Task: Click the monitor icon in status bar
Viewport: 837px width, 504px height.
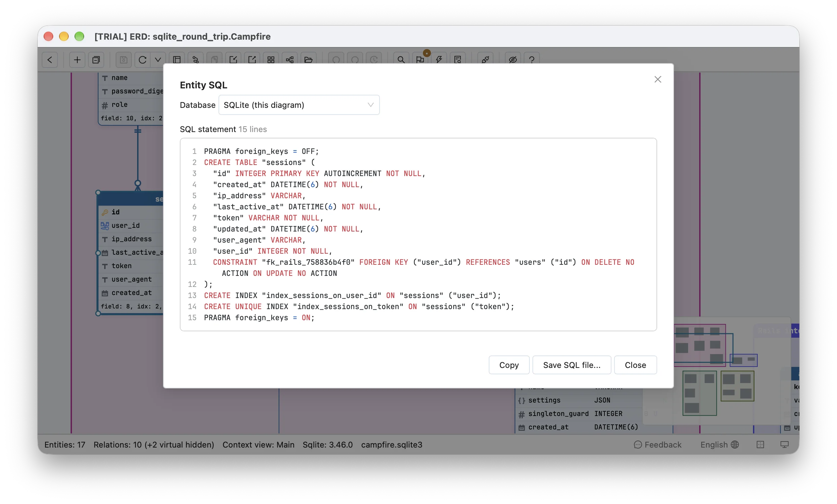Action: tap(784, 445)
